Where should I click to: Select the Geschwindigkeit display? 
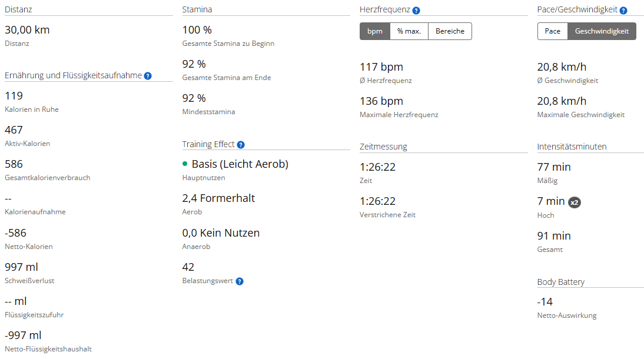602,31
